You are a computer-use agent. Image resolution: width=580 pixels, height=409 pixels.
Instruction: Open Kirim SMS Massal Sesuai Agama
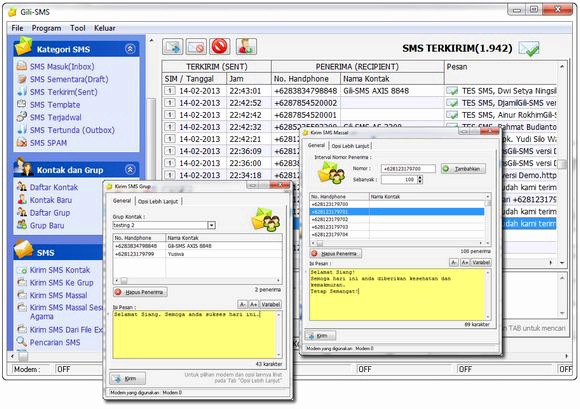point(66,312)
